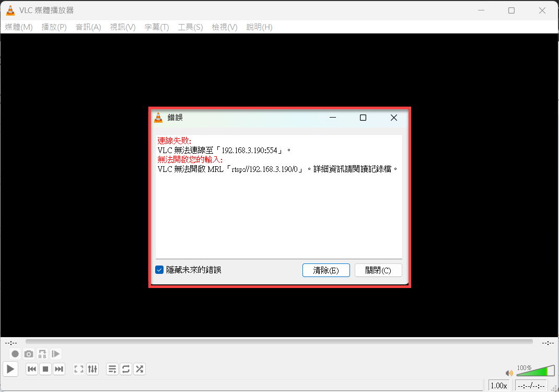Stop playback with the stop button

(x=45, y=369)
